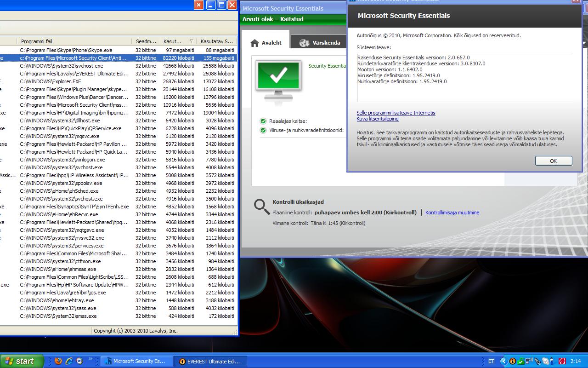This screenshot has height=368, width=588.
Task: Click the ET language indicator
Action: 491,361
